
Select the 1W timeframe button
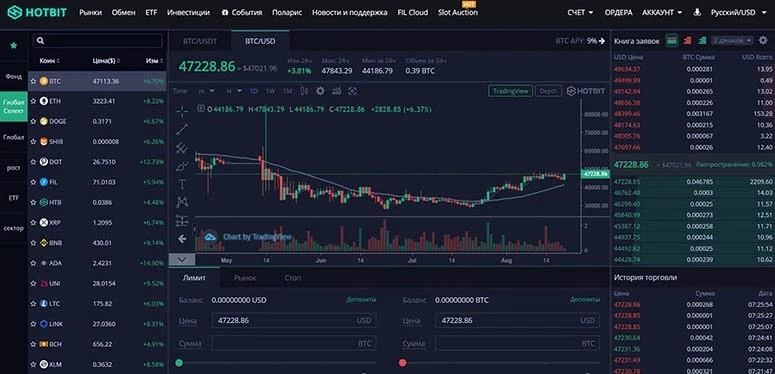(270, 91)
